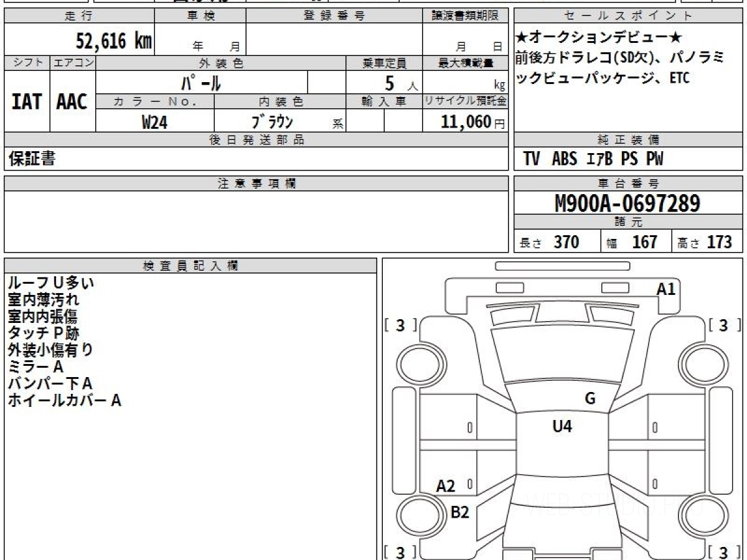Image resolution: width=747 pixels, height=560 pixels.
Task: Select the 高さ 173 dimension
Action: coord(705,242)
